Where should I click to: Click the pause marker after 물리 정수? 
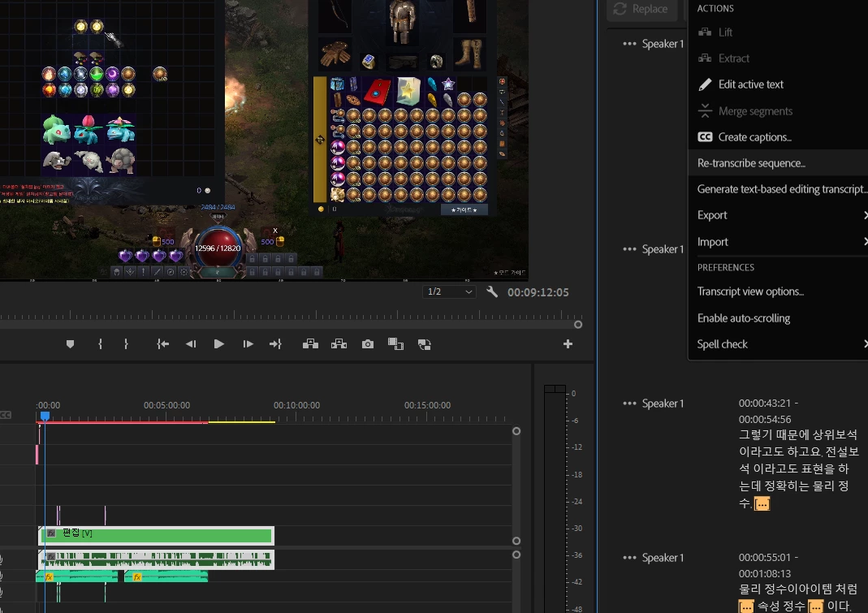pos(762,504)
